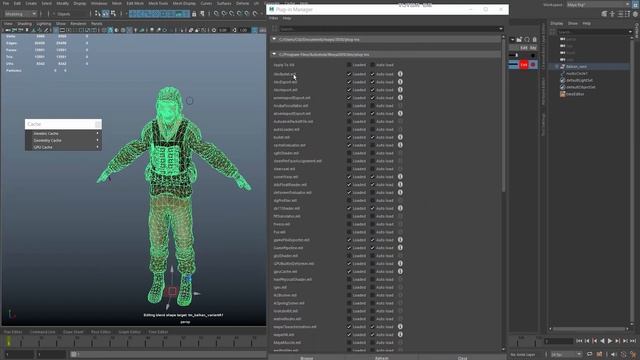640x360 pixels.
Task: Expand the Alembic Cache submenu
Action: pos(63,133)
